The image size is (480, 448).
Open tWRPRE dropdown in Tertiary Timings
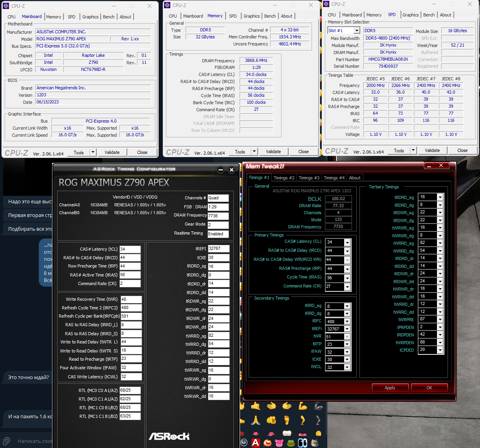(440, 320)
